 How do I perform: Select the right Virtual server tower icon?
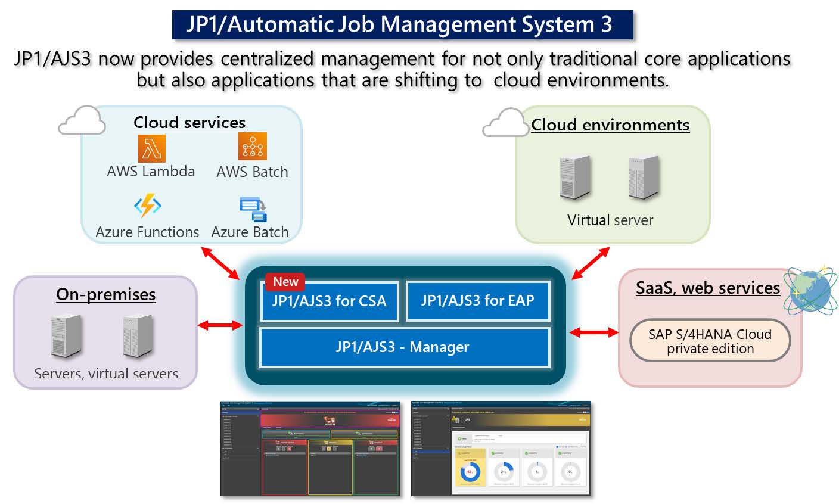tap(644, 177)
